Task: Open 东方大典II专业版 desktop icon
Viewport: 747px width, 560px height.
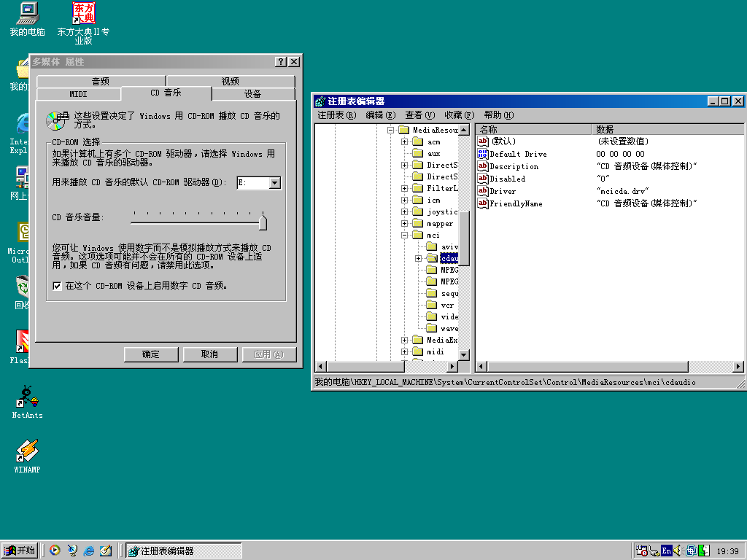Action: (x=84, y=13)
